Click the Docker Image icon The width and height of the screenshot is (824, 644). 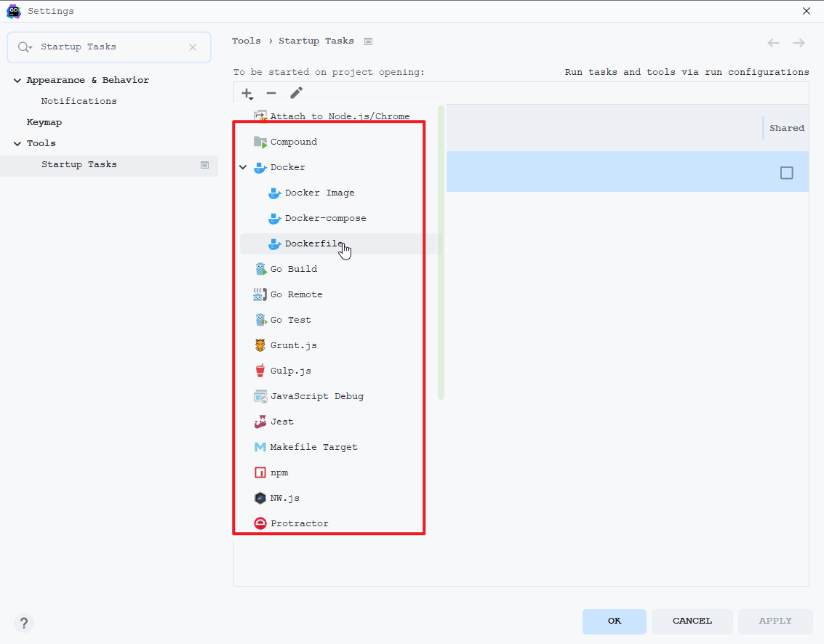point(274,193)
